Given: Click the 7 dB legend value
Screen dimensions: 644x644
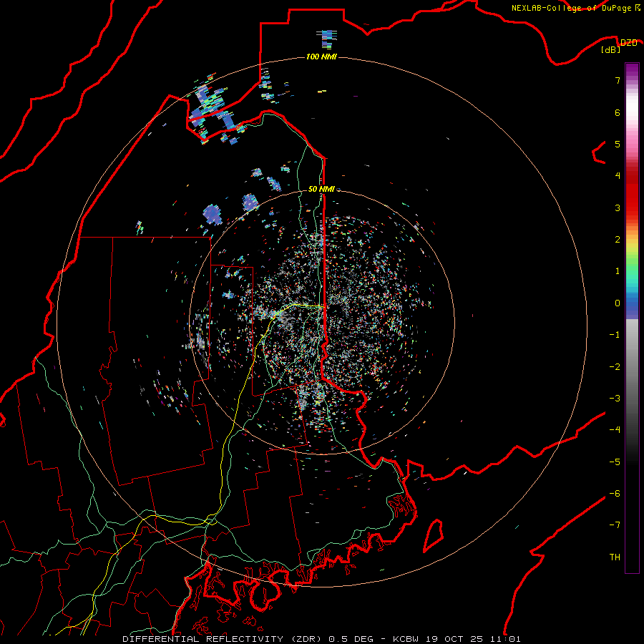Looking at the screenshot, I should (618, 80).
